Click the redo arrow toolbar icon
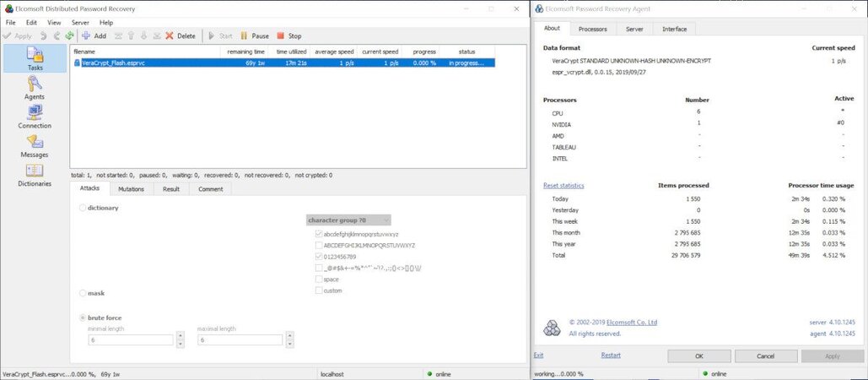This screenshot has width=868, height=380. 57,36
